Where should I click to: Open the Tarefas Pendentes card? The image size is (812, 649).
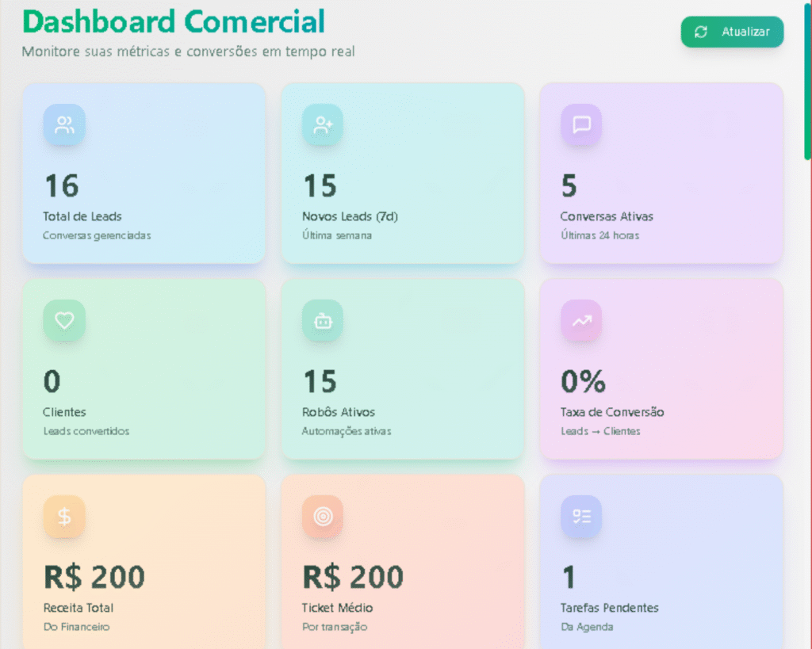click(661, 561)
